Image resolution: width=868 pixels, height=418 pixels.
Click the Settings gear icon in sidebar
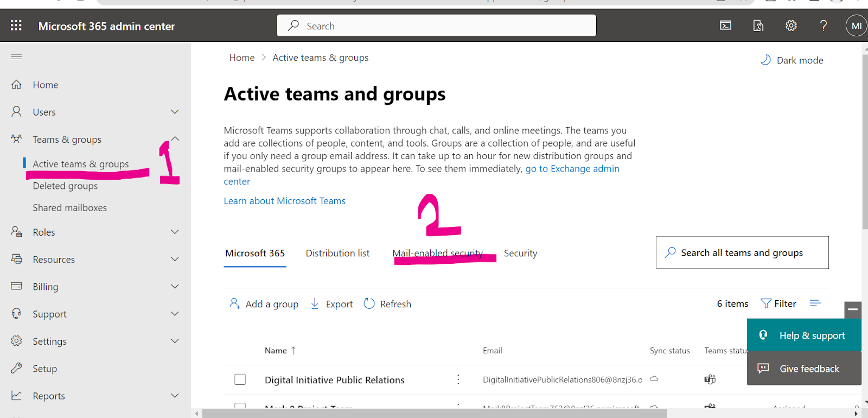pyautogui.click(x=17, y=341)
